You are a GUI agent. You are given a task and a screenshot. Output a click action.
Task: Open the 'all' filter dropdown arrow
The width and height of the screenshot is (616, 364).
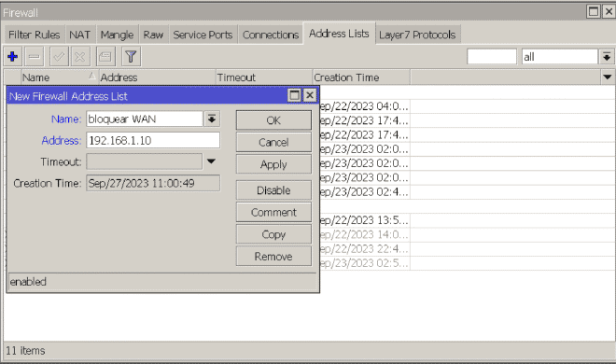pos(607,57)
